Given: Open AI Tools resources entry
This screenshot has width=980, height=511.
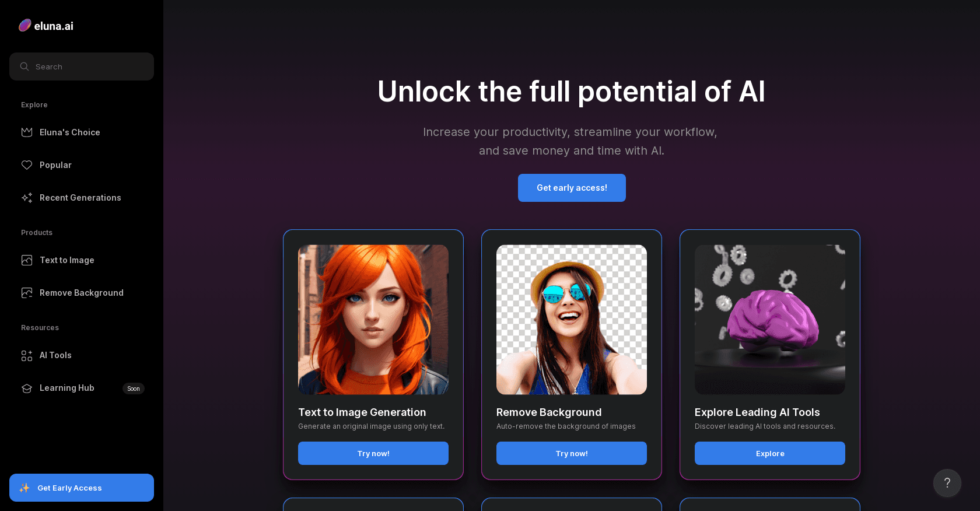Looking at the screenshot, I should pos(82,355).
